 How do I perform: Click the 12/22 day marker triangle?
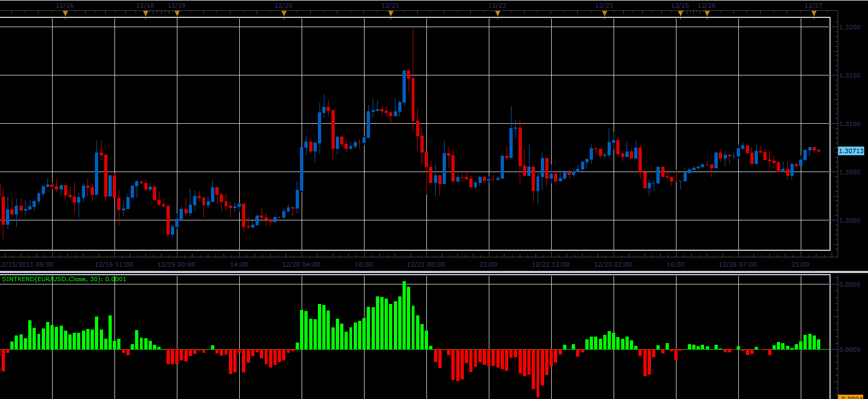click(497, 14)
